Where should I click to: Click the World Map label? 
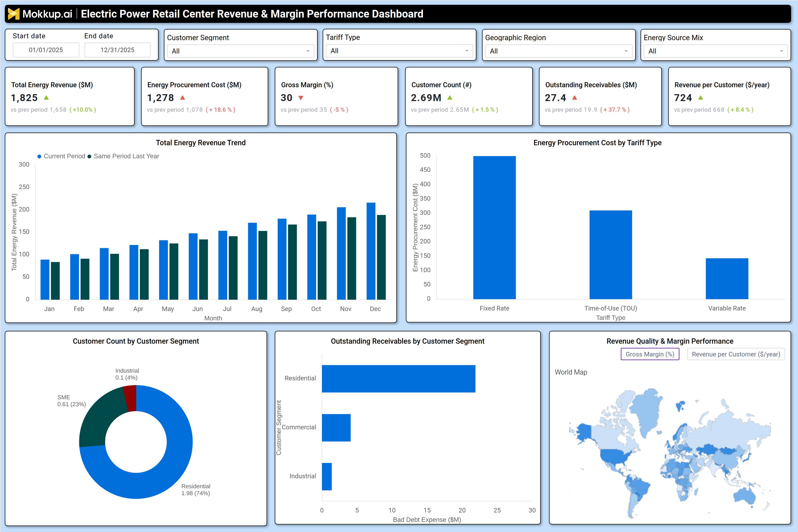pos(571,372)
